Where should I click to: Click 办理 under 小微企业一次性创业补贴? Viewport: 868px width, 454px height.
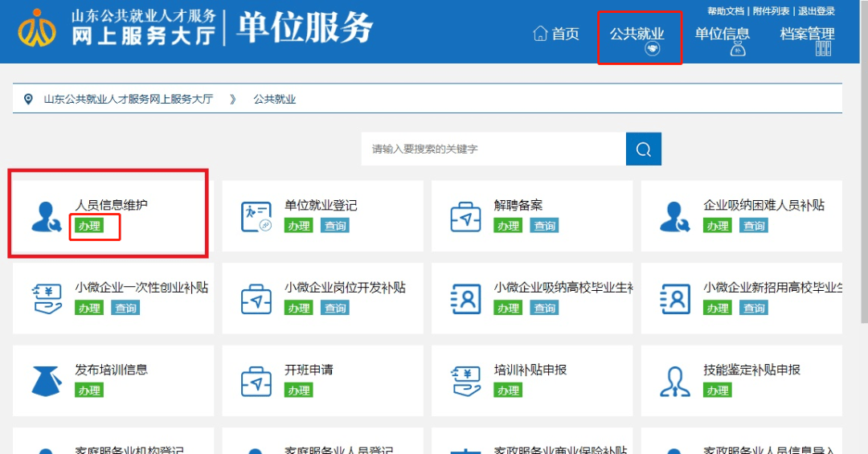tap(89, 308)
